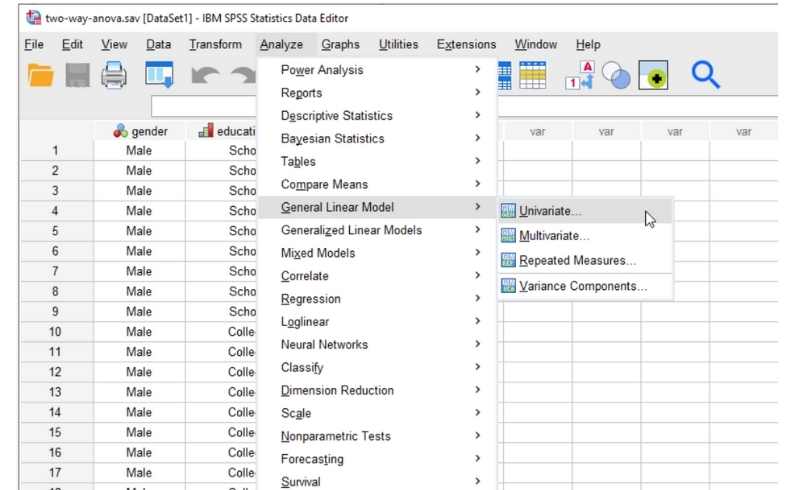Open the View menu

pyautogui.click(x=114, y=44)
